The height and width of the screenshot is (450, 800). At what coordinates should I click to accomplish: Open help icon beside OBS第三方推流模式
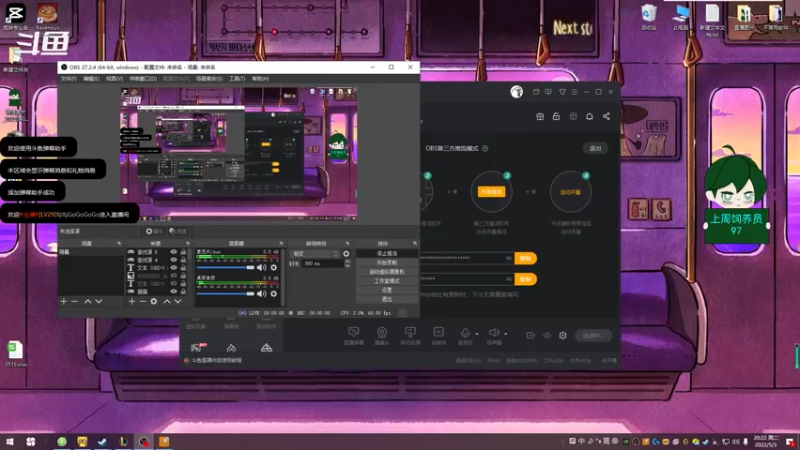pyautogui.click(x=485, y=148)
